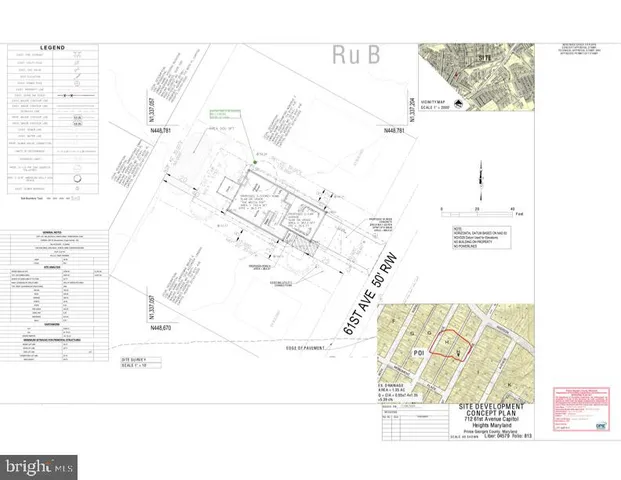Click the NOTE box about horizontal datum
This screenshot has width=621, height=480.
click(x=478, y=234)
